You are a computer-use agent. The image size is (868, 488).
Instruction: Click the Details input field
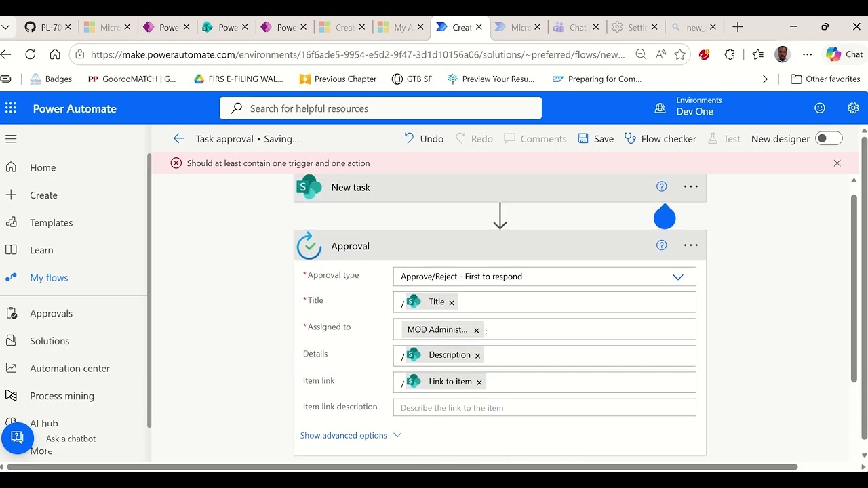tap(545, 355)
